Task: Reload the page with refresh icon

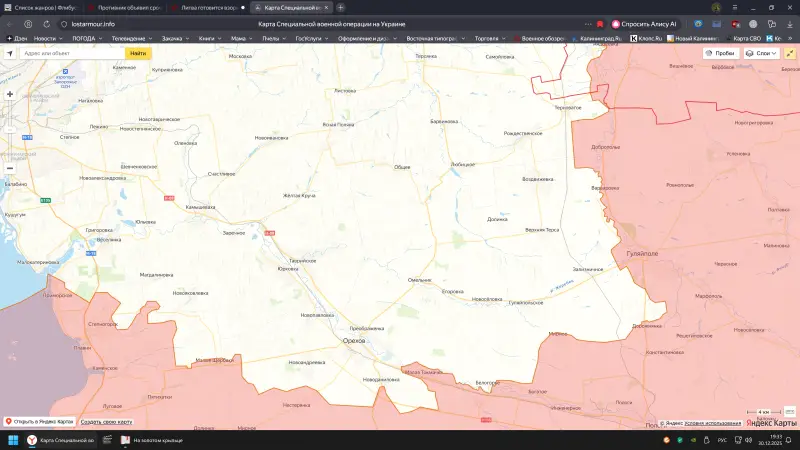Action: (x=46, y=23)
